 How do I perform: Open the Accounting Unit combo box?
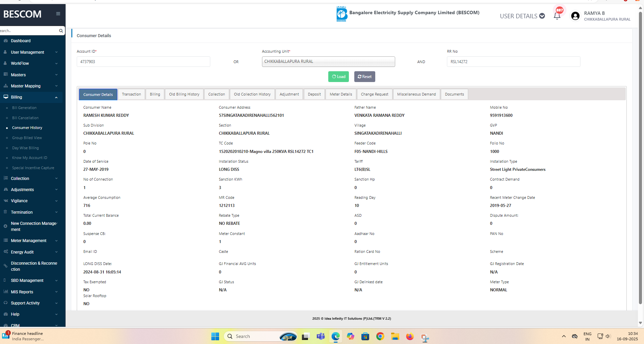pyautogui.click(x=328, y=61)
